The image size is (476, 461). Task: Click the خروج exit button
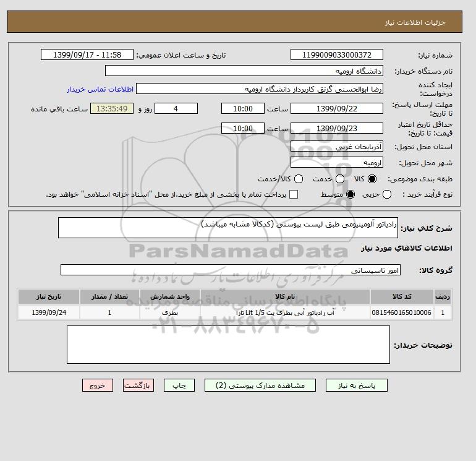point(98,386)
